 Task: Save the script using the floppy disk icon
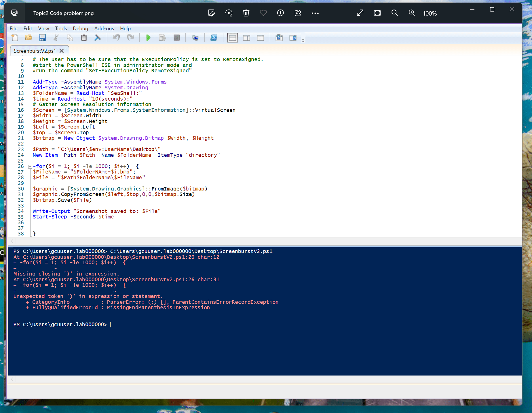point(42,37)
